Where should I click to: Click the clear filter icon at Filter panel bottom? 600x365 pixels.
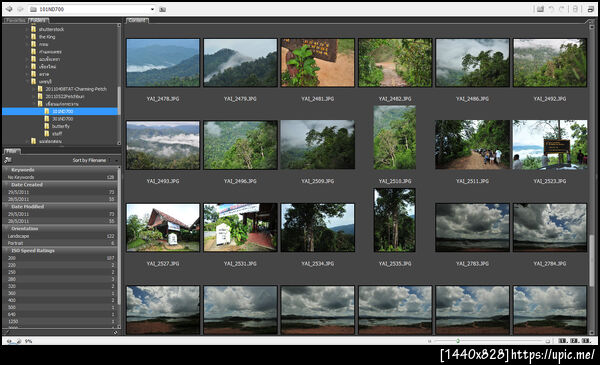click(x=115, y=332)
